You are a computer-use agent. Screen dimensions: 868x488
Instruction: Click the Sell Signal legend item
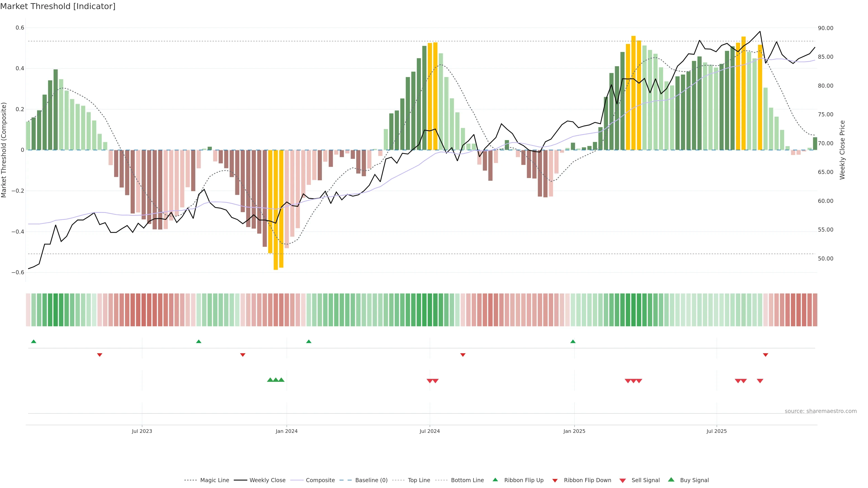tap(645, 480)
